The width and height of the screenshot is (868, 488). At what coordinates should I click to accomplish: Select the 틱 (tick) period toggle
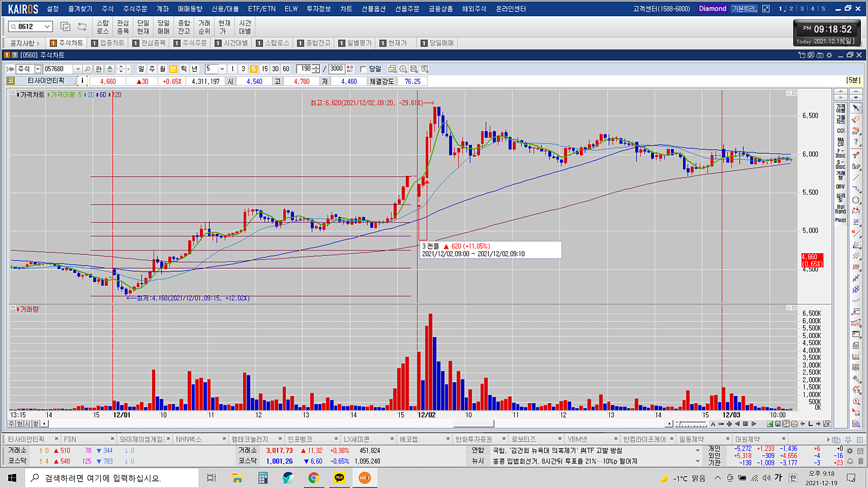[x=184, y=69]
